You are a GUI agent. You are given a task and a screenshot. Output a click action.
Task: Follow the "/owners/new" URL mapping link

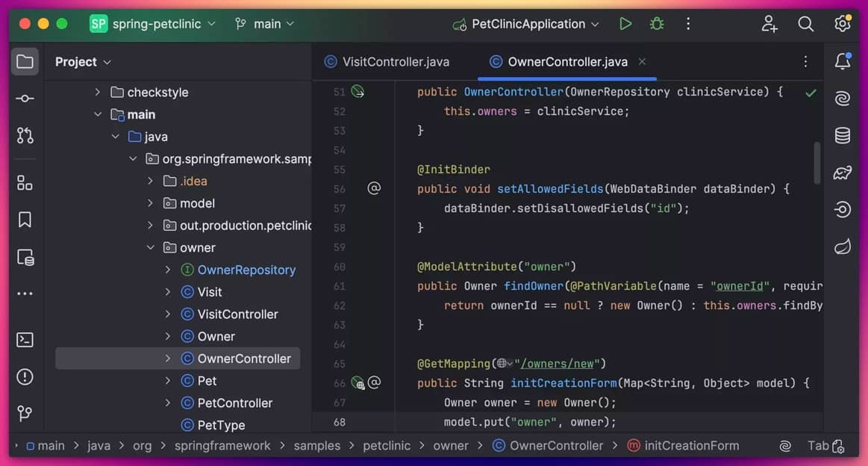click(x=560, y=364)
